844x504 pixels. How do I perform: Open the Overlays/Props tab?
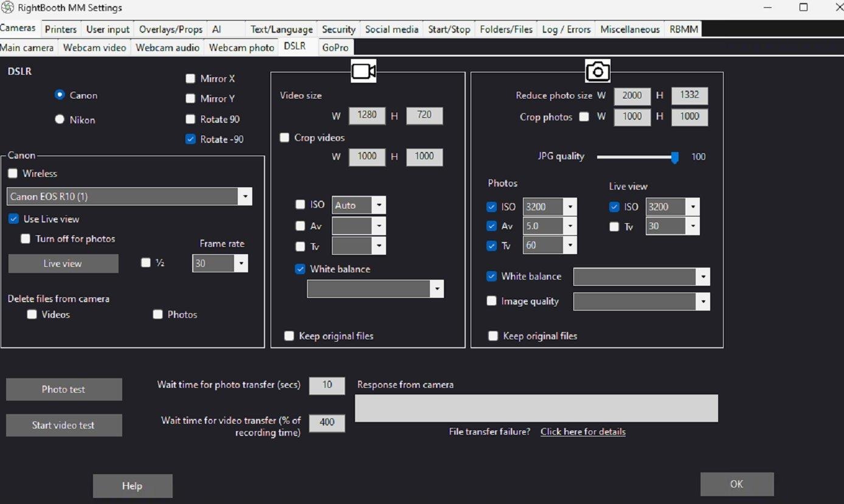[x=171, y=29]
